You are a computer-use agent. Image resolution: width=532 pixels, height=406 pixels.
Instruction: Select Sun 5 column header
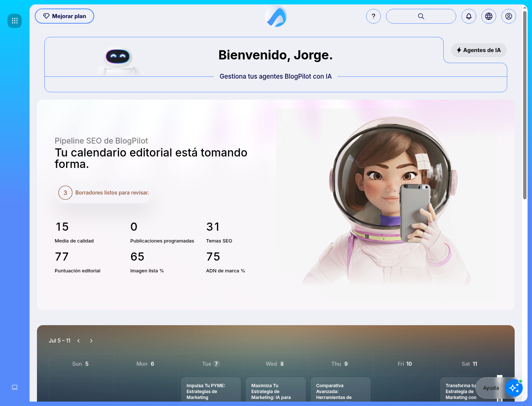tap(81, 364)
